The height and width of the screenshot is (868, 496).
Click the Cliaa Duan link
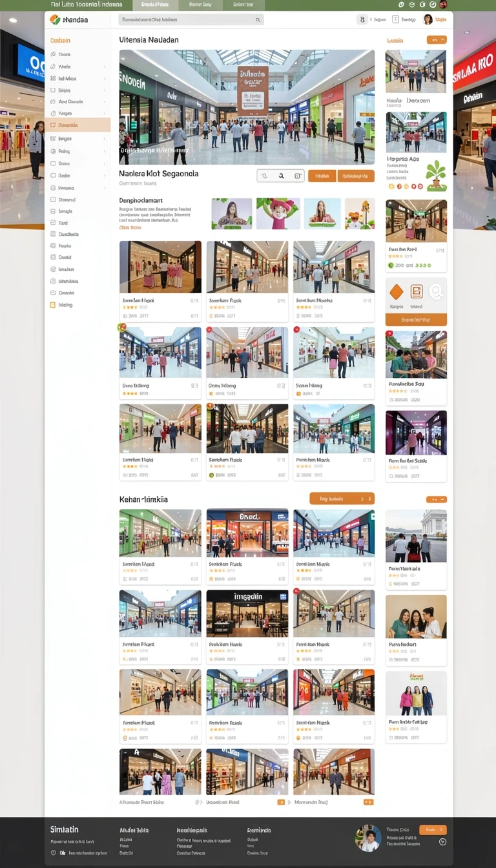[x=130, y=227]
